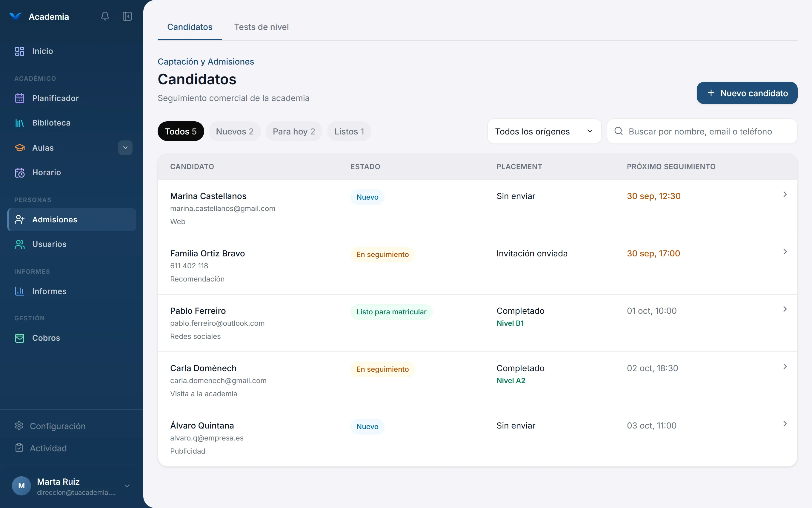
Task: Filter by Nuevos 2 chip
Action: [x=235, y=131]
